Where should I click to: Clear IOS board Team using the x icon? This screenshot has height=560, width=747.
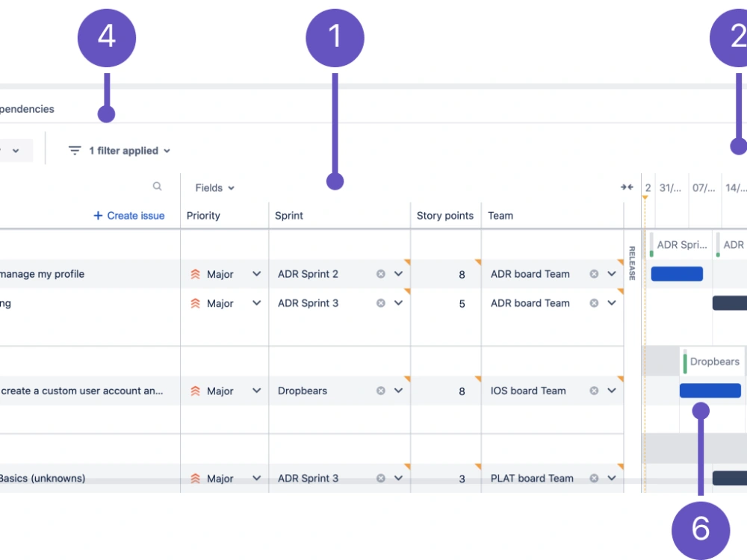pyautogui.click(x=594, y=391)
